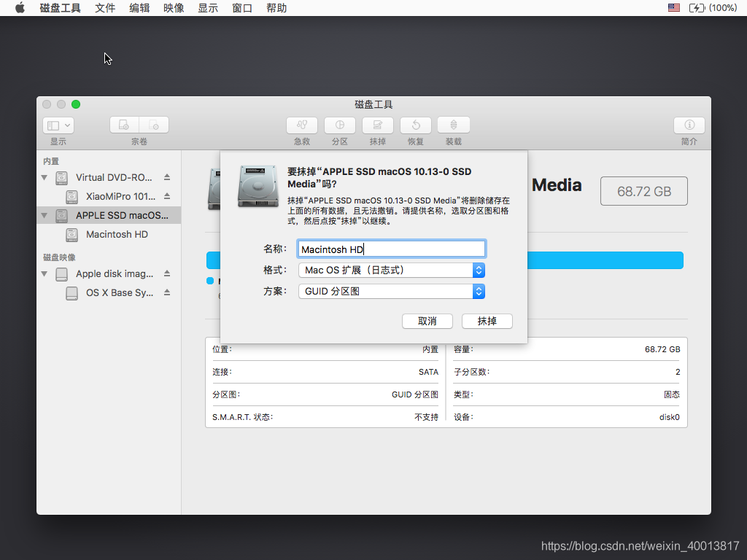
Task: Click the Macintosh HD volume icon
Action: point(71,235)
